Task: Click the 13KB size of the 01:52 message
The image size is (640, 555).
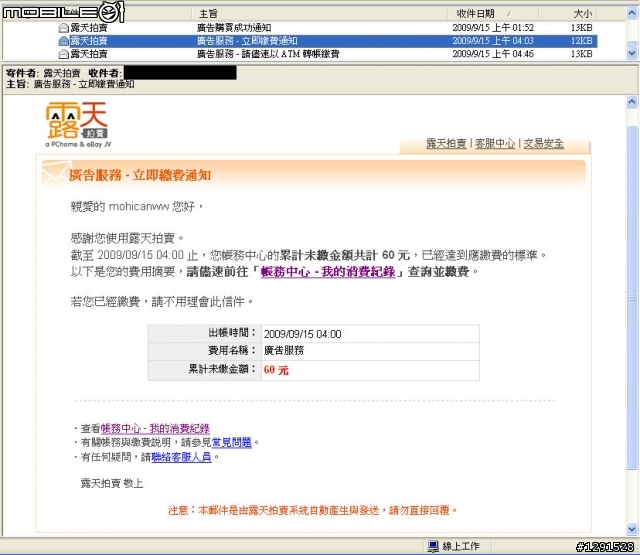Action: pyautogui.click(x=582, y=28)
